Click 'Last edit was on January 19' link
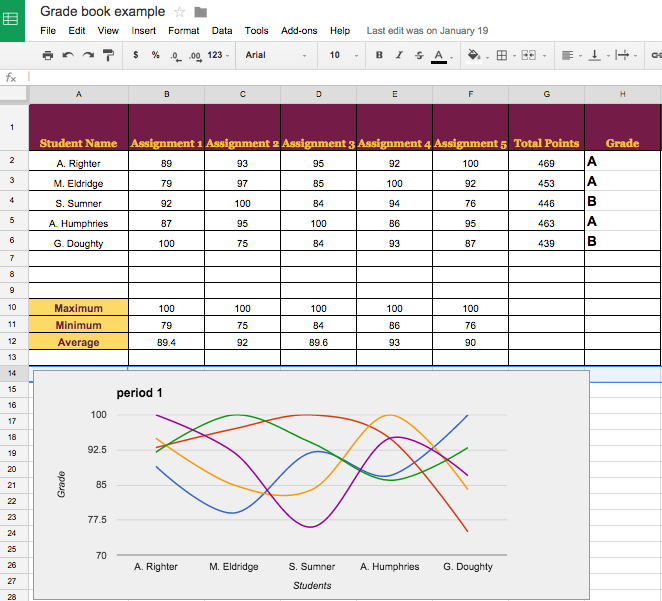This screenshot has width=662, height=601. [x=427, y=31]
